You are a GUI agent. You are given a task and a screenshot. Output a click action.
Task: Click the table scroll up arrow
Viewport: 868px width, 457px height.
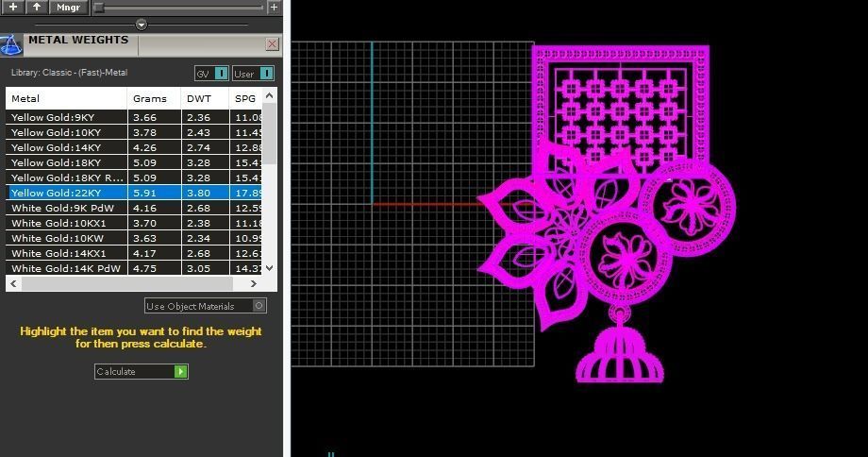coord(270,95)
